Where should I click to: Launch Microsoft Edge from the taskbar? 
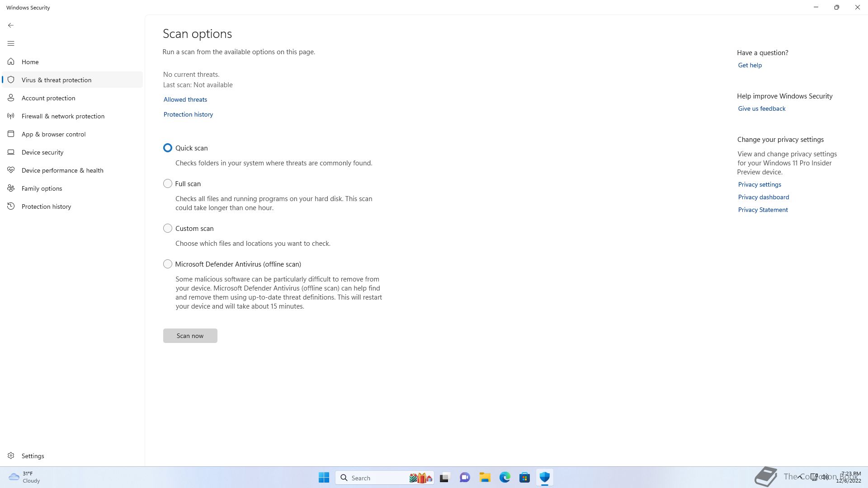(x=505, y=478)
